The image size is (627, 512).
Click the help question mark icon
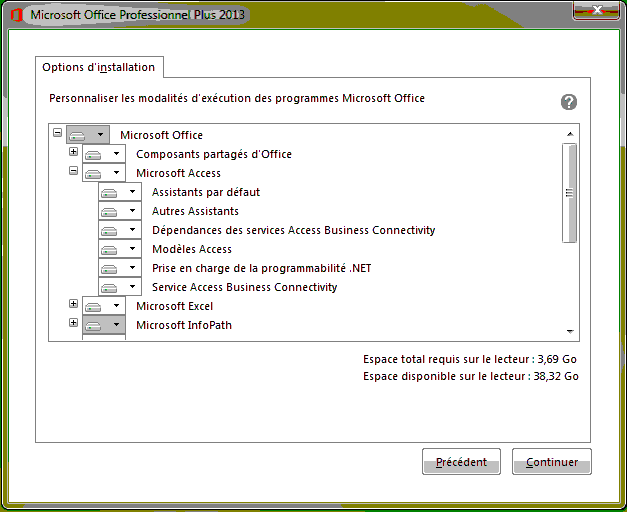(x=569, y=102)
